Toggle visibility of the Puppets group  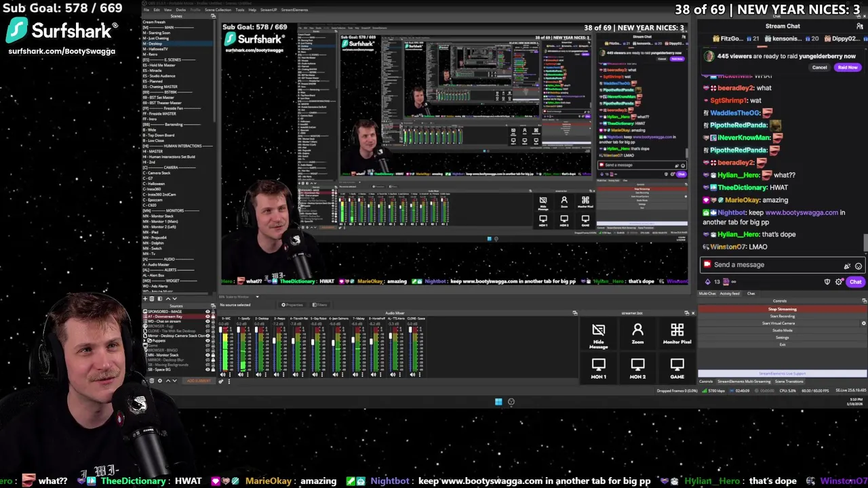[208, 340]
